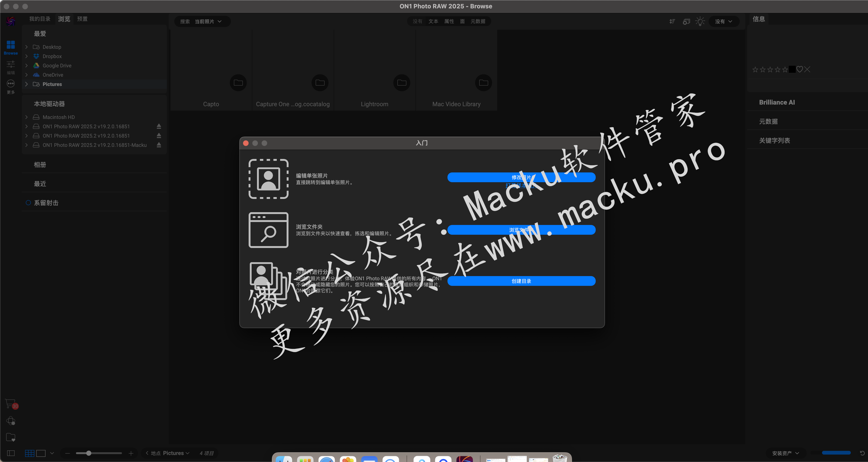Click the black color label swatch
The image size is (868, 462).
792,69
